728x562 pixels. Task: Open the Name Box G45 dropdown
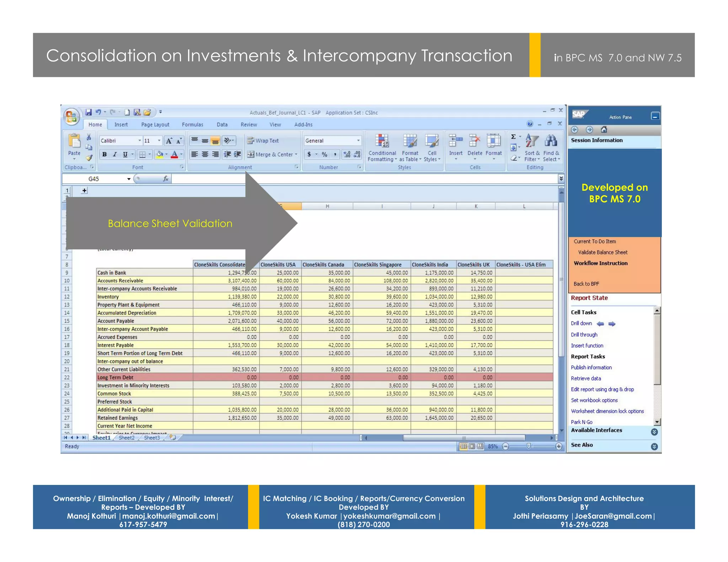[x=129, y=179]
